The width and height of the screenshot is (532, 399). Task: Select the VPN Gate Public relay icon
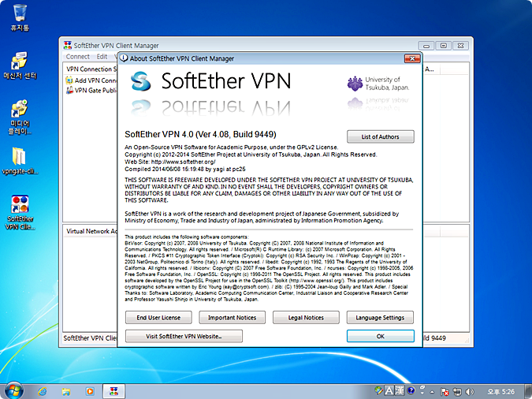(69, 91)
